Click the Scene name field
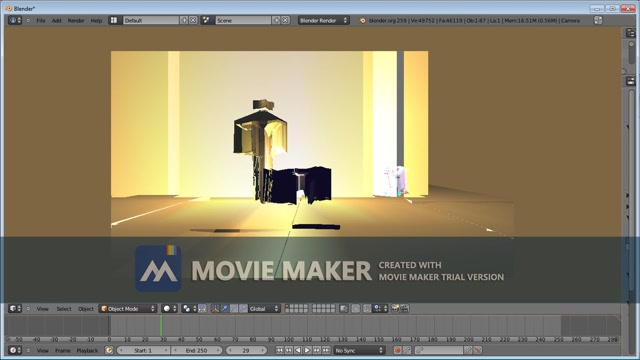The width and height of the screenshot is (640, 360). pyautogui.click(x=243, y=20)
